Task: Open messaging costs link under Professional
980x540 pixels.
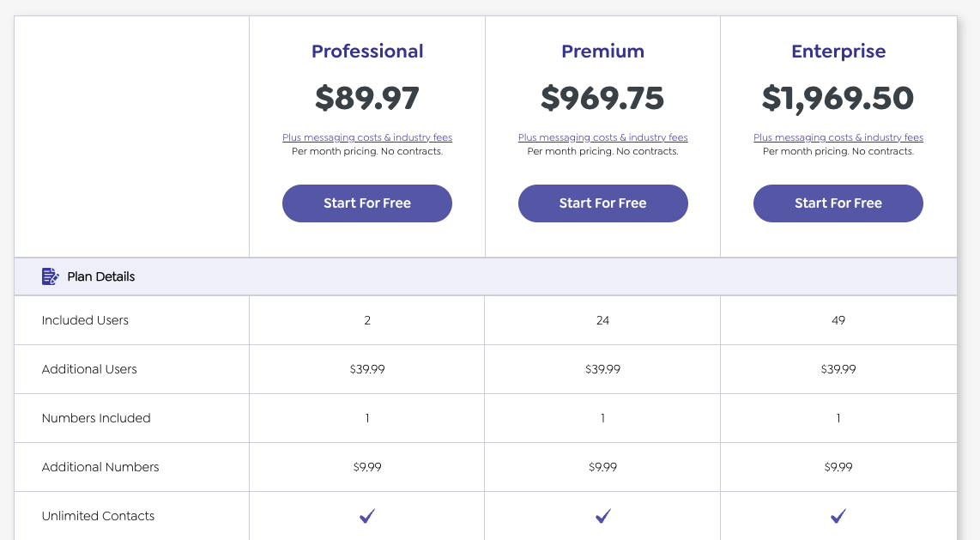Action: [366, 137]
